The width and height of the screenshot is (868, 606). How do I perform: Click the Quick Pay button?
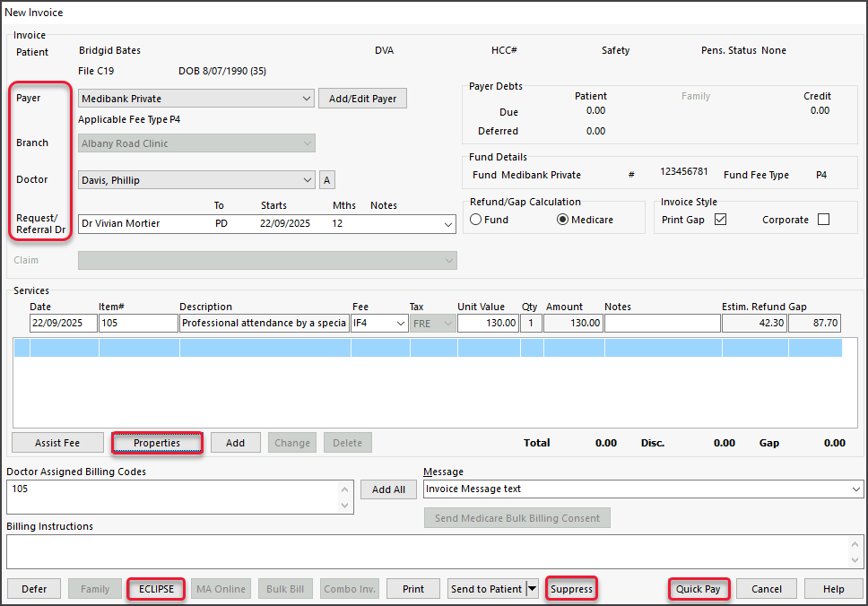(699, 589)
